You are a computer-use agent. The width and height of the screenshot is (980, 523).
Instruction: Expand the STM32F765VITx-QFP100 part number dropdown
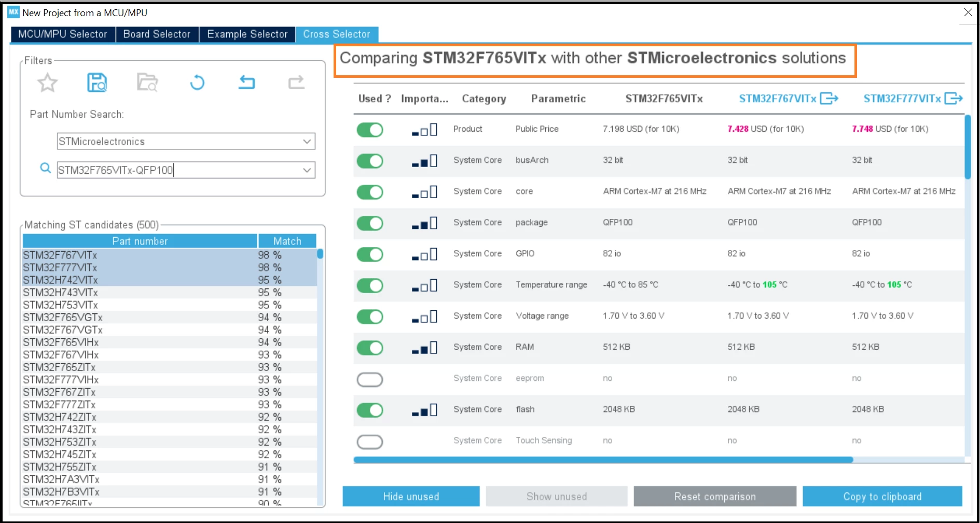click(307, 170)
